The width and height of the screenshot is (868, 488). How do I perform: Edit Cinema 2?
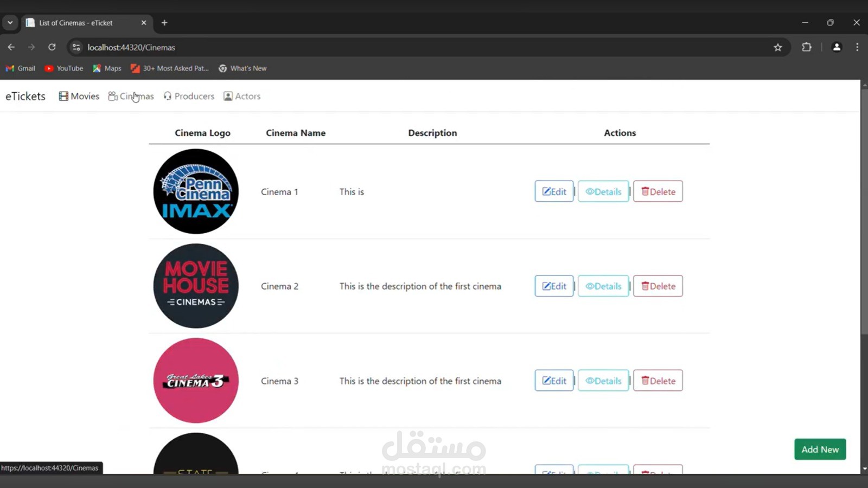554,286
